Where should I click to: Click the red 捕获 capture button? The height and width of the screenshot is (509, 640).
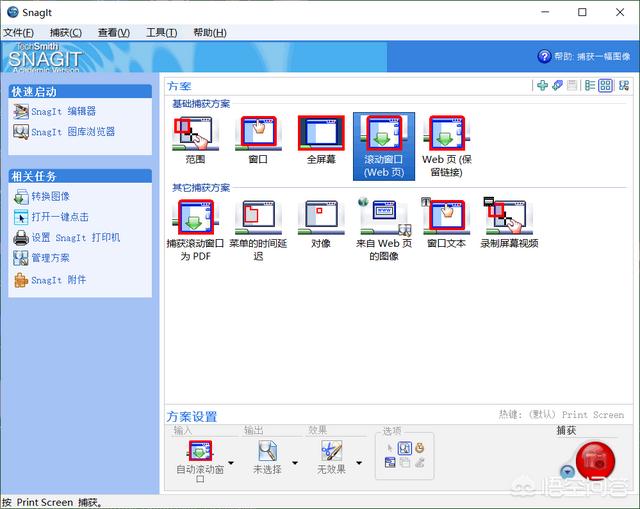click(596, 460)
